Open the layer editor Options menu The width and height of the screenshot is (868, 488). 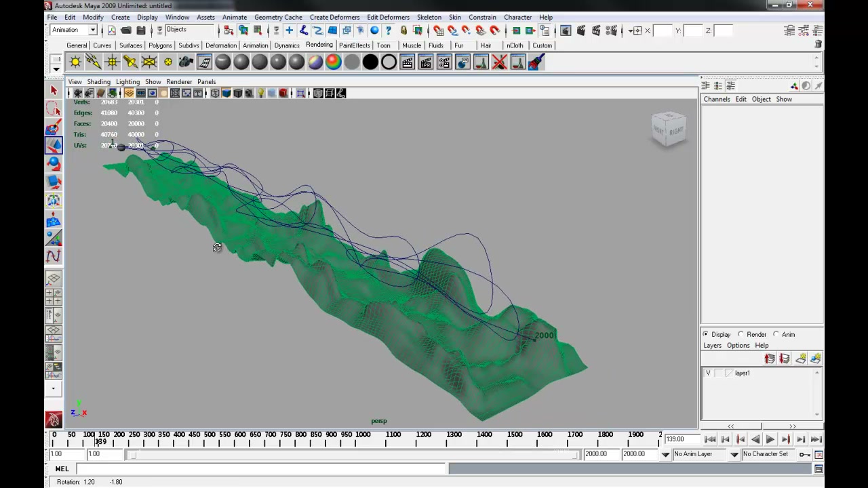[738, 345]
